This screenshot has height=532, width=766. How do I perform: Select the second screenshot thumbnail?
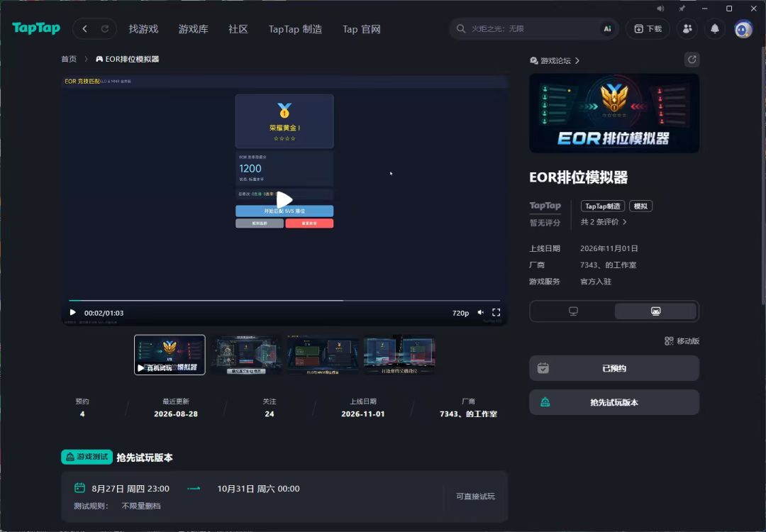click(246, 355)
